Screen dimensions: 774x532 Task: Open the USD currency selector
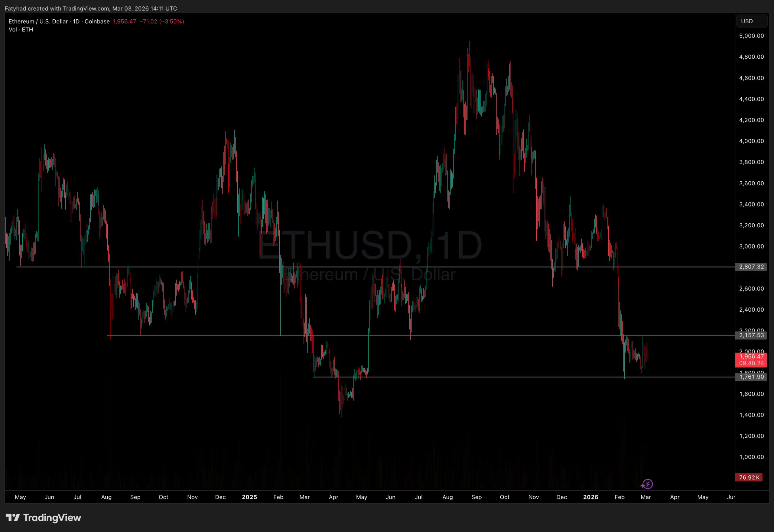[x=751, y=21]
